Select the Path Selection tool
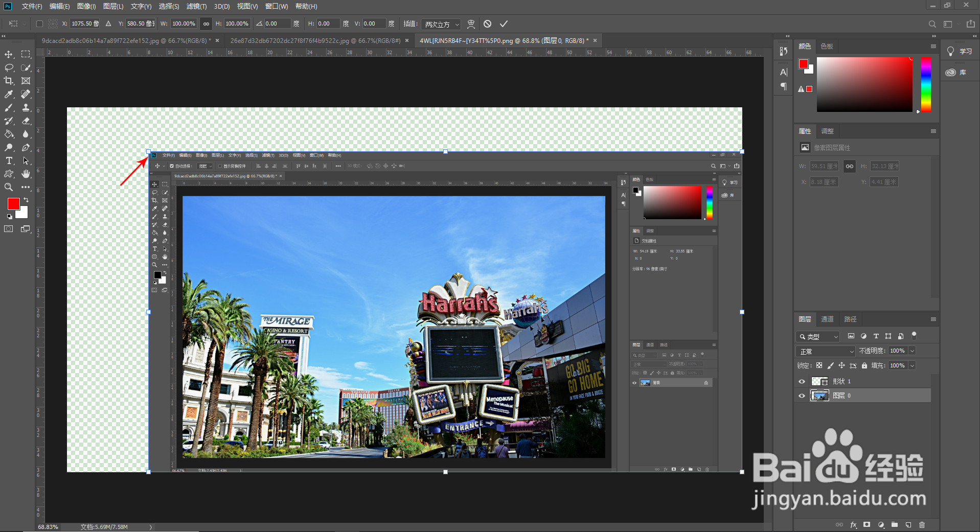This screenshot has height=532, width=980. pyautogui.click(x=26, y=160)
